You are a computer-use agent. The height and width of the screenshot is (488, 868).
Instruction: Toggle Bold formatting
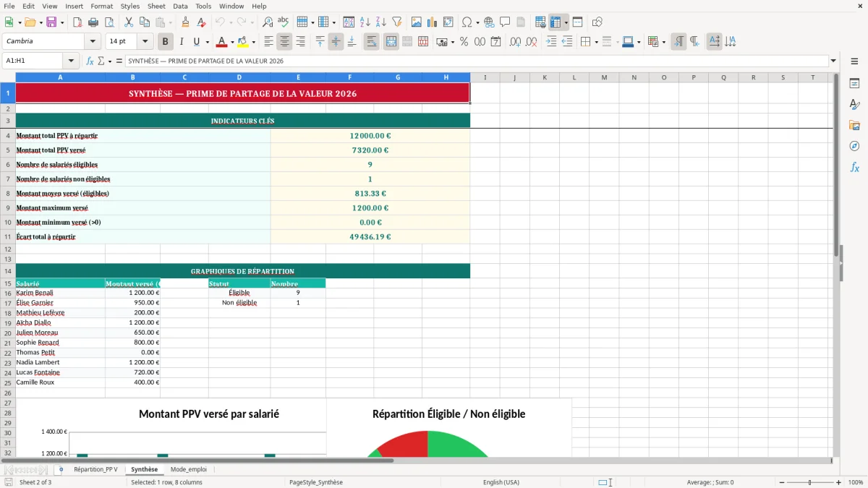[165, 42]
